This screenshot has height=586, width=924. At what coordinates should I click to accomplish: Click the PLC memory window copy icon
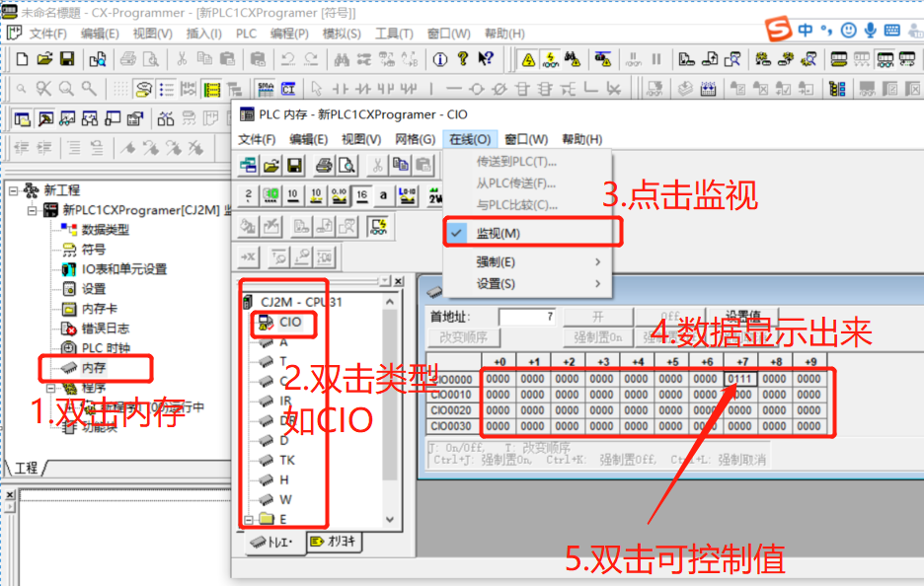click(x=401, y=165)
